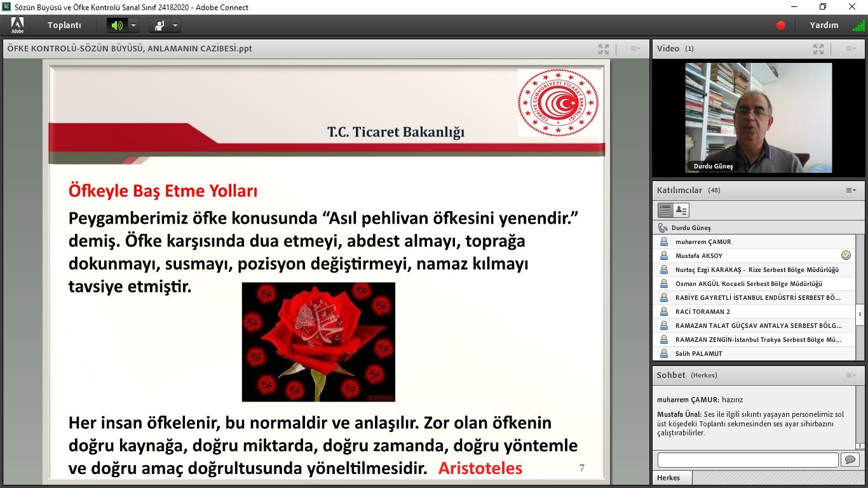The height and width of the screenshot is (488, 868).
Task: Open the Video pod options menu
Action: click(x=850, y=49)
